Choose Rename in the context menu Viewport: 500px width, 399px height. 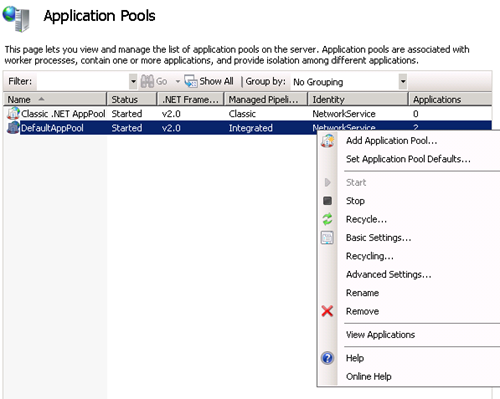[x=362, y=293]
